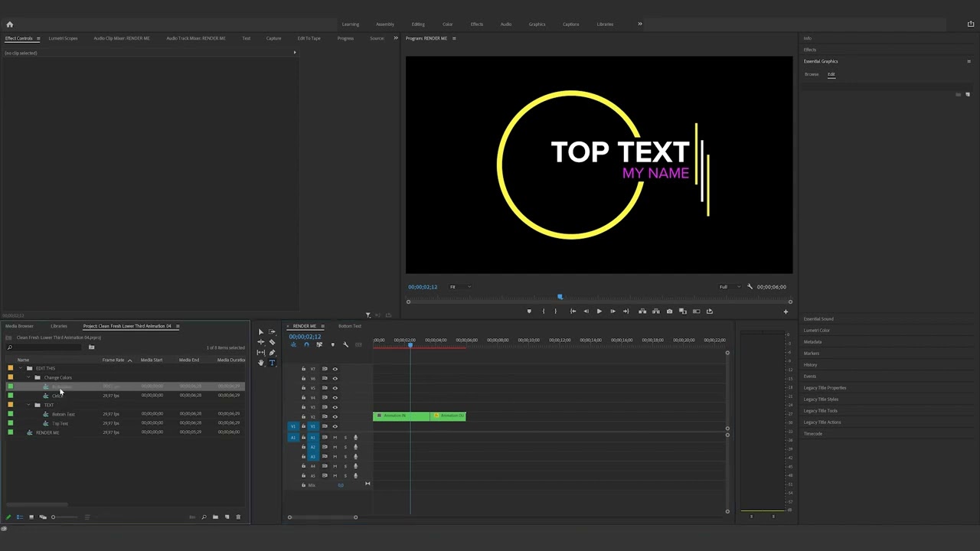
Task: Select the Track Select Forward tool
Action: (272, 332)
